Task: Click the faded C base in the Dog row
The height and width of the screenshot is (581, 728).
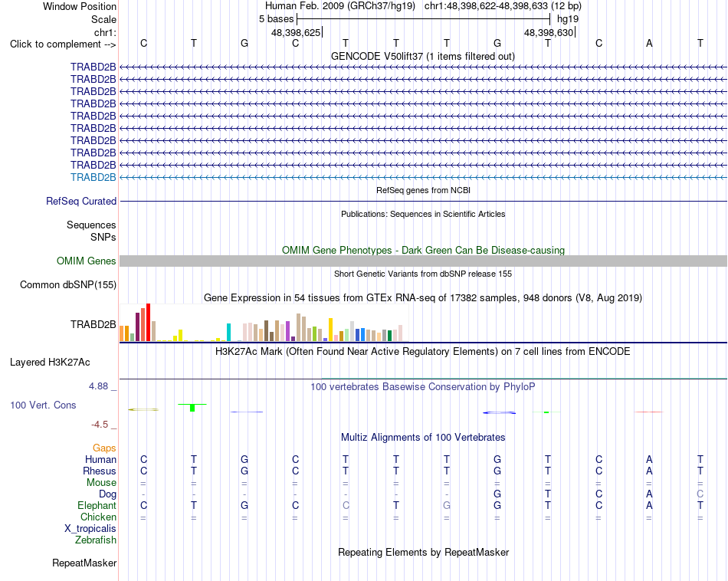Action: (700, 494)
